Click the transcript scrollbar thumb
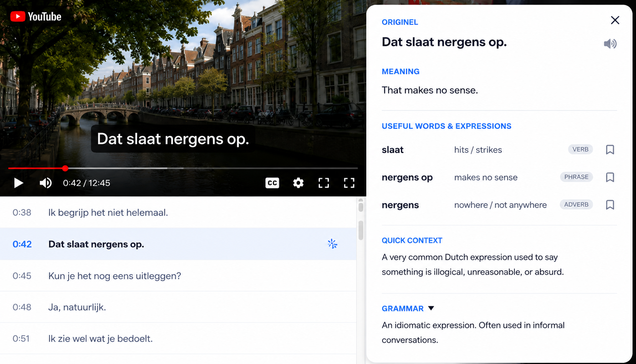 (x=361, y=230)
